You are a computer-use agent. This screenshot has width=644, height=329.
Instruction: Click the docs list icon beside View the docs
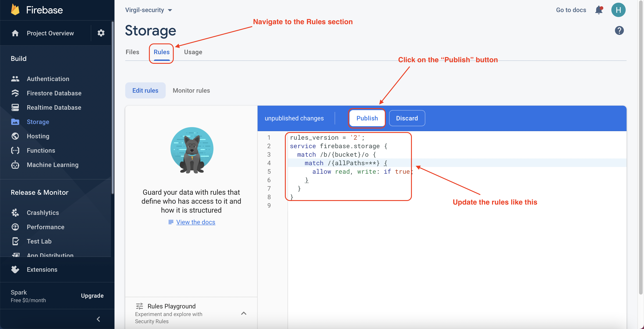point(171,222)
